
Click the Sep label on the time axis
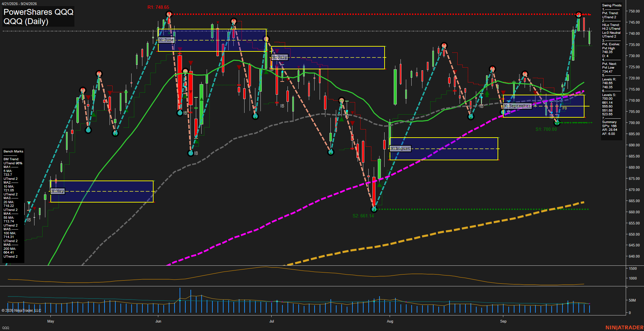pos(503,321)
